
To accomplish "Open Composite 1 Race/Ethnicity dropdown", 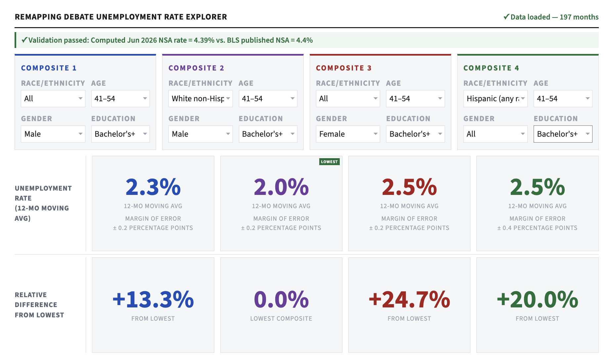I will point(53,99).
